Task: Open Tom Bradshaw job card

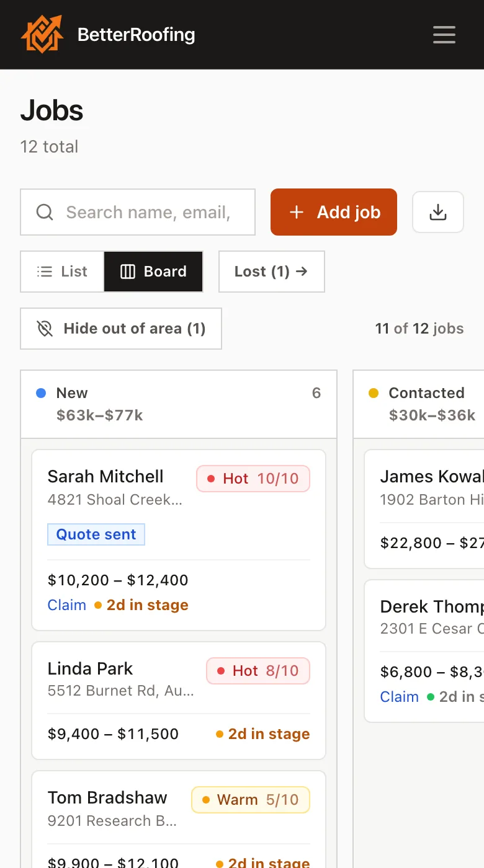Action: pos(179,820)
